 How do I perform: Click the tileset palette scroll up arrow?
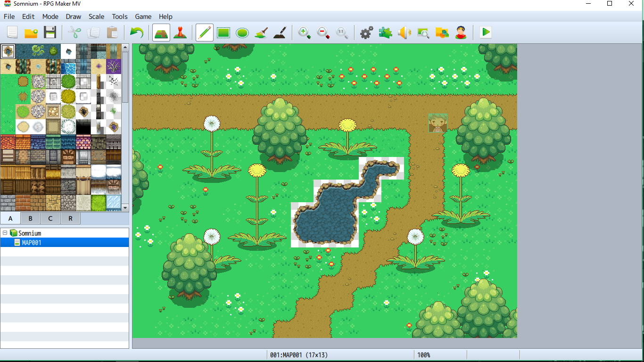click(125, 47)
